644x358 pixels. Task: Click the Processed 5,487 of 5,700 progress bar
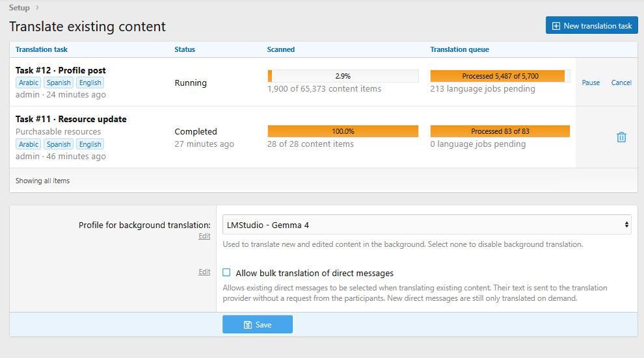(500, 76)
